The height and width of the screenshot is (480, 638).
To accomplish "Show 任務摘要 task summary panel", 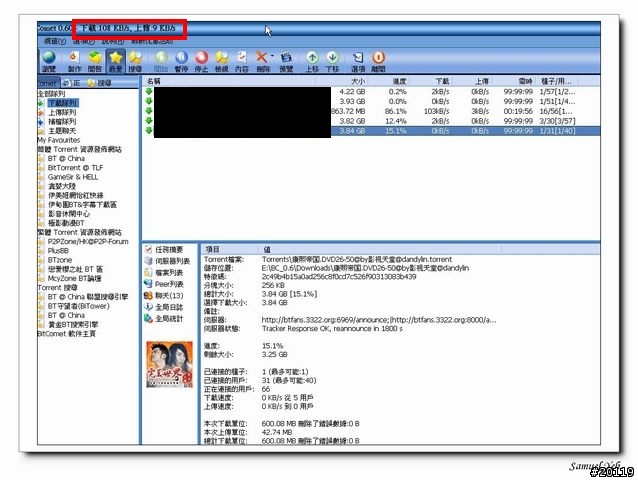I will point(164,249).
